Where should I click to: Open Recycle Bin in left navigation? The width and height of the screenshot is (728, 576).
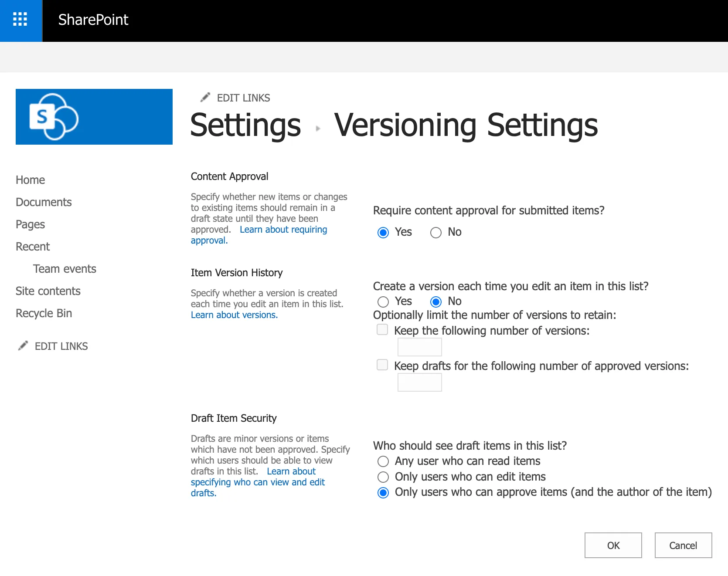[44, 313]
